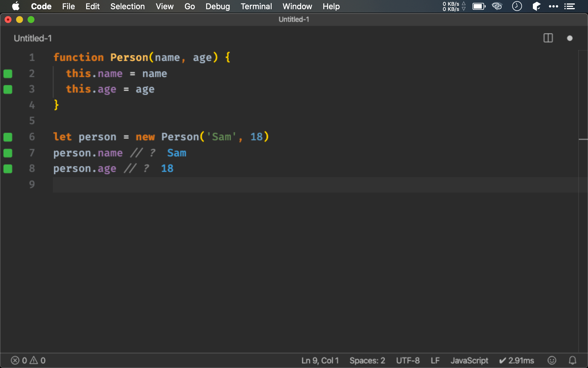Click the split editor icon

pyautogui.click(x=548, y=38)
